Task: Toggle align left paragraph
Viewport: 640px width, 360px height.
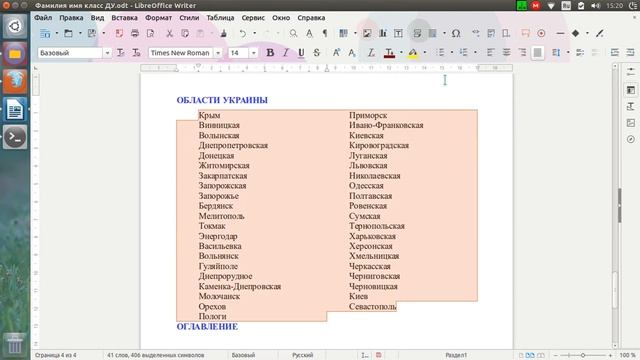Action: [491, 53]
